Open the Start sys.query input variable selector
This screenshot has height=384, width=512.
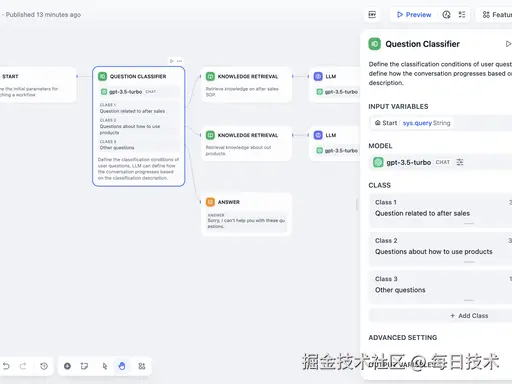tap(440, 123)
